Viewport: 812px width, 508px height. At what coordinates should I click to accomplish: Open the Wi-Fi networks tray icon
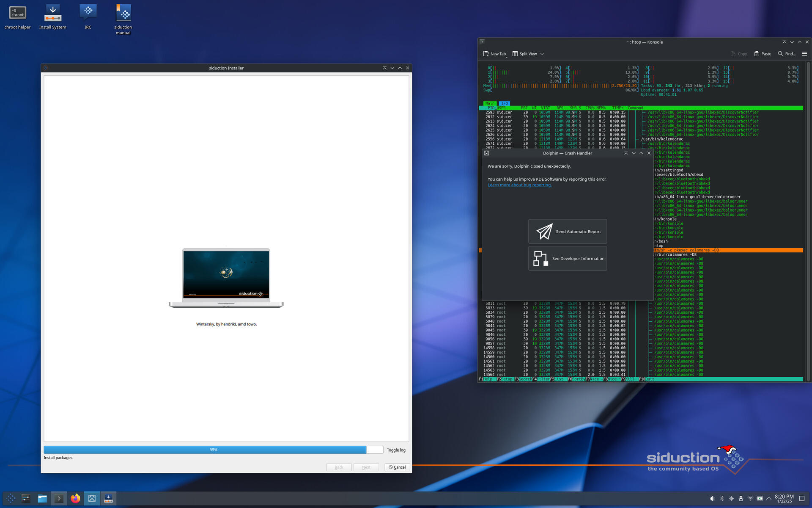tap(750, 499)
